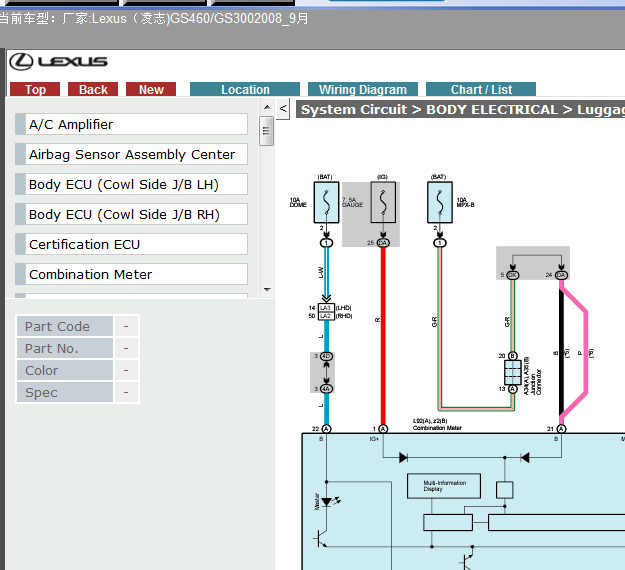Click the 10A DOME fuse symbol

pyautogui.click(x=326, y=202)
